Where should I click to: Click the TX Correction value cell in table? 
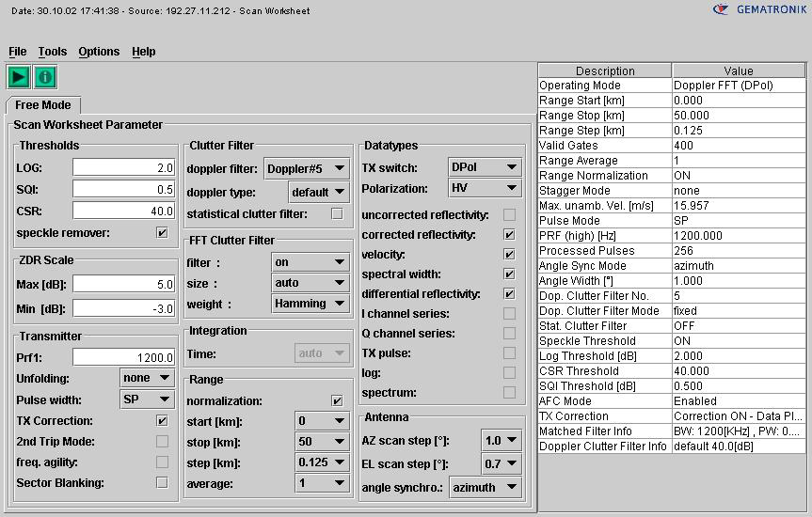pyautogui.click(x=739, y=416)
